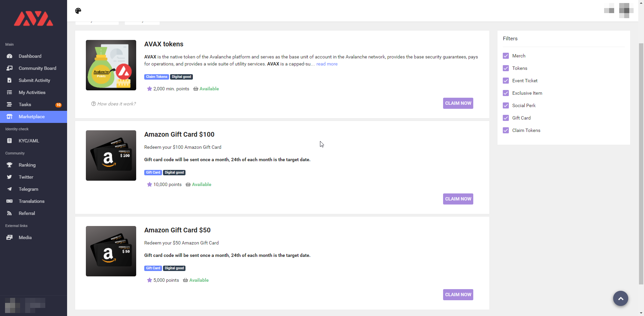
Task: Click the Amazon $50 gift card thumbnail
Action: [111, 251]
